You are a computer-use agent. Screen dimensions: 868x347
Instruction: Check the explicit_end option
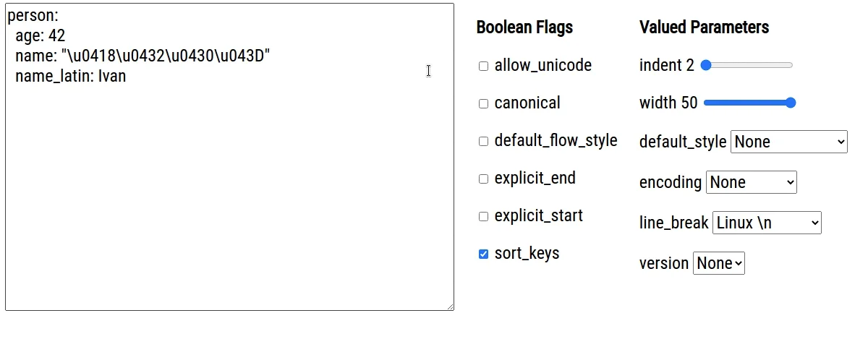pos(483,179)
